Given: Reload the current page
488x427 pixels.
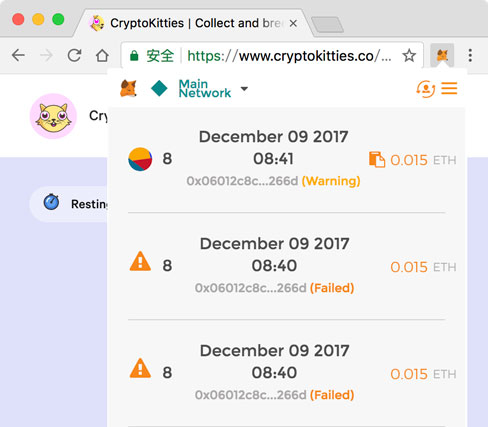Looking at the screenshot, I should click(74, 55).
